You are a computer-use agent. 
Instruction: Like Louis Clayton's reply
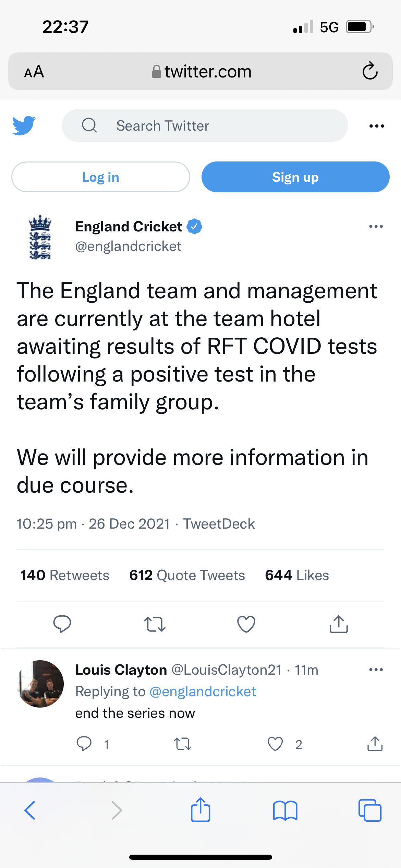click(275, 744)
